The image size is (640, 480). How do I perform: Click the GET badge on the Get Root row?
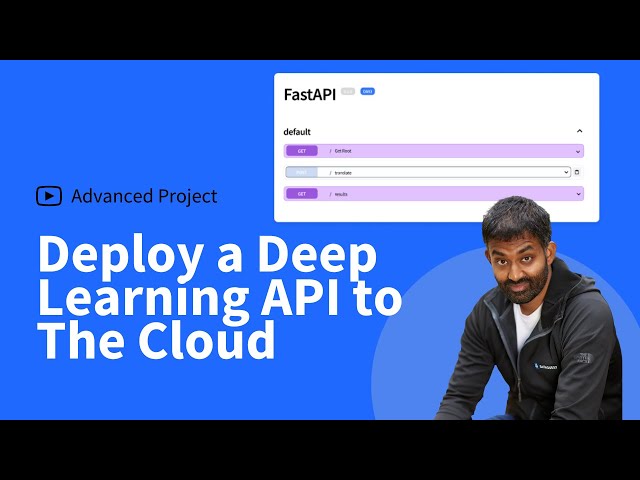[302, 151]
